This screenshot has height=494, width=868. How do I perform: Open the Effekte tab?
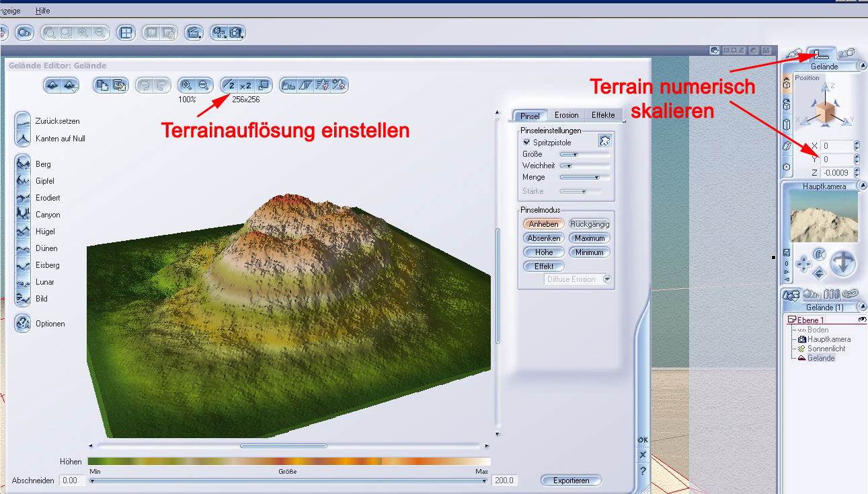[x=603, y=115]
